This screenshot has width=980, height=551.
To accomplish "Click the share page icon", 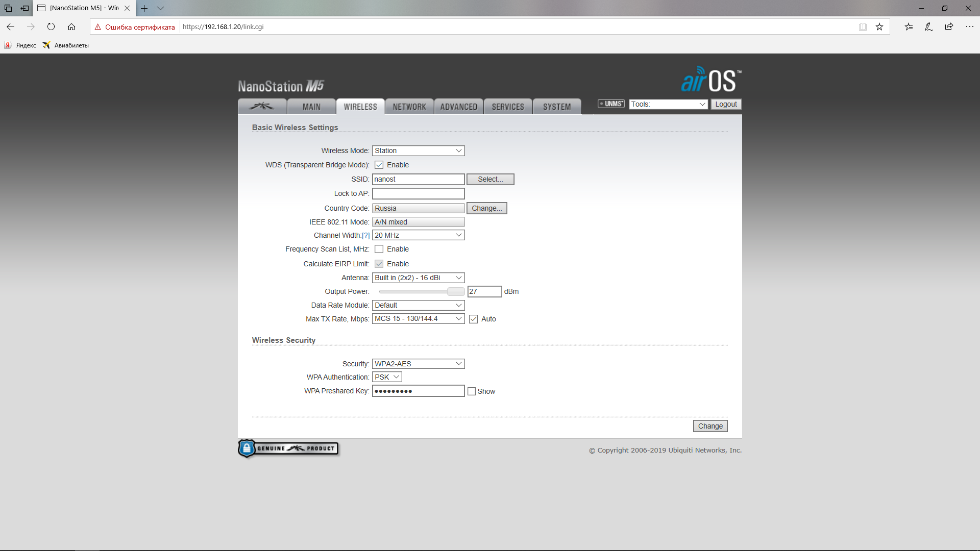I will coord(949,27).
